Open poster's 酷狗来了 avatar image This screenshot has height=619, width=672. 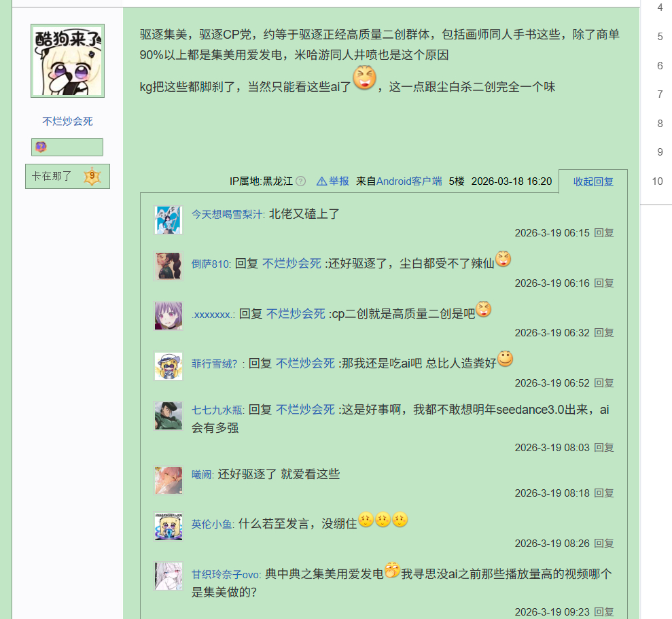click(68, 61)
